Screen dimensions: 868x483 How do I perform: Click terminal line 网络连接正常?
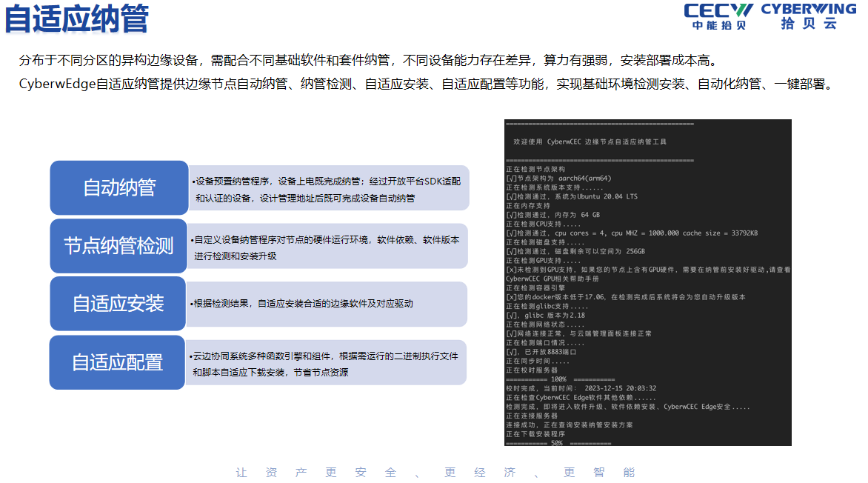578,333
